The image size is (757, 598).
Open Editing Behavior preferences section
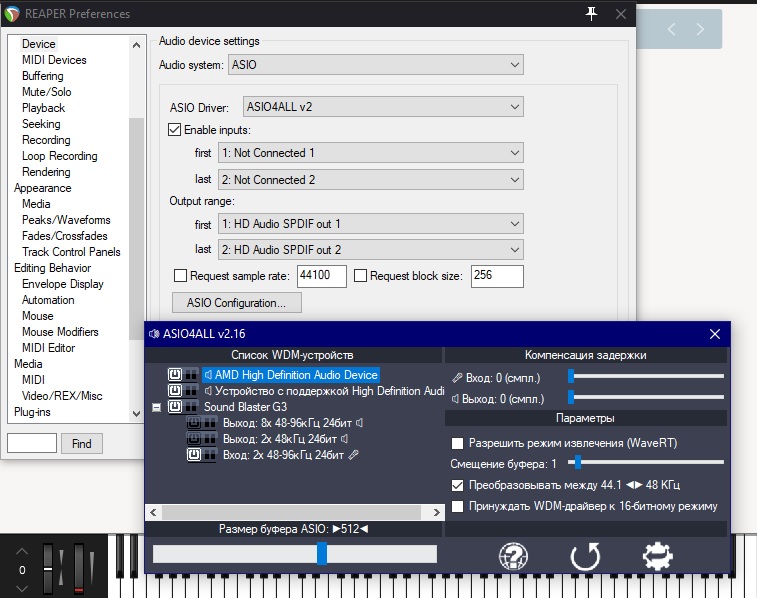pos(53,268)
